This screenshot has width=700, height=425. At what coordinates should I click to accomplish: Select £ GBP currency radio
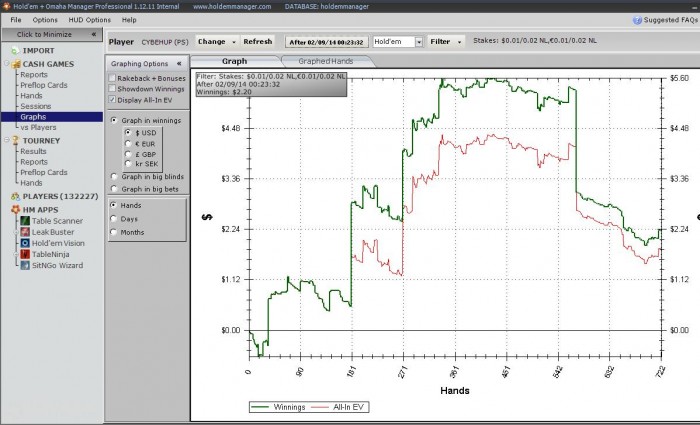(x=128, y=154)
